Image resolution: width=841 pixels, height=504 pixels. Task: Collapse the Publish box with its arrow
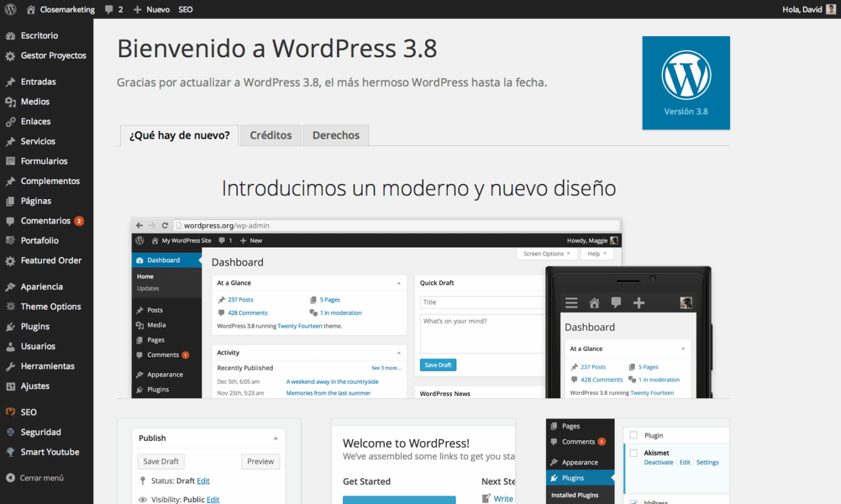tap(276, 438)
